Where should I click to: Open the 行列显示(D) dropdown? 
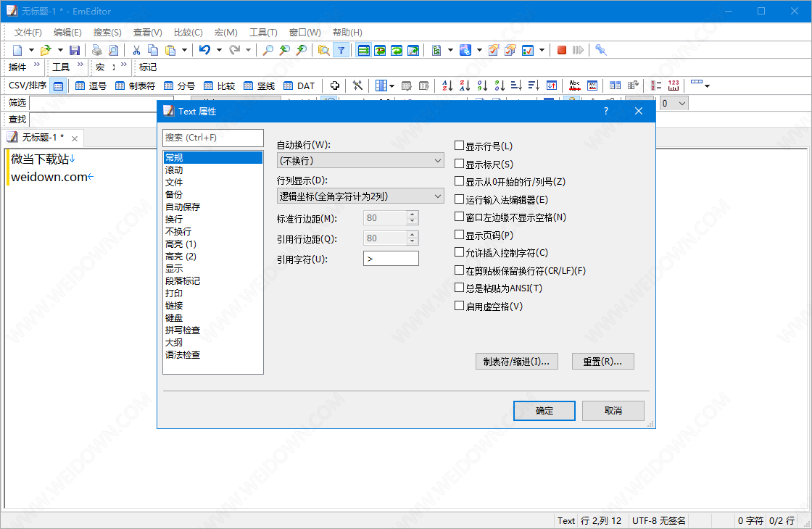360,196
